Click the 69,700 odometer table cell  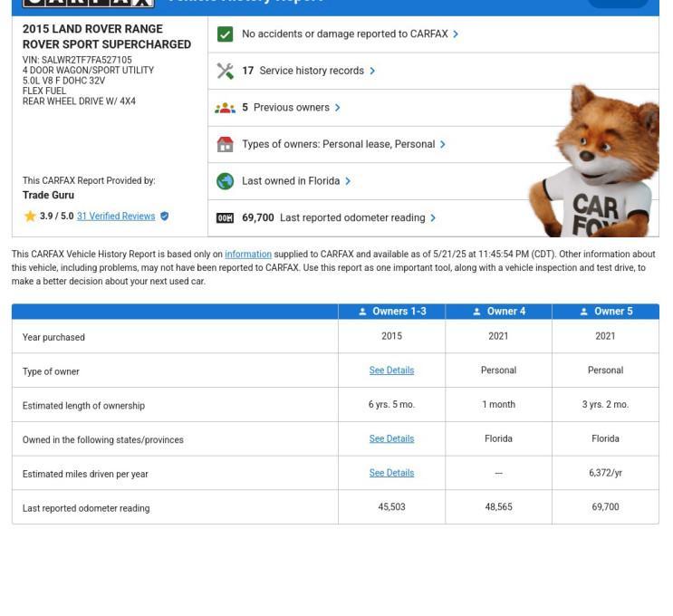[x=605, y=507]
